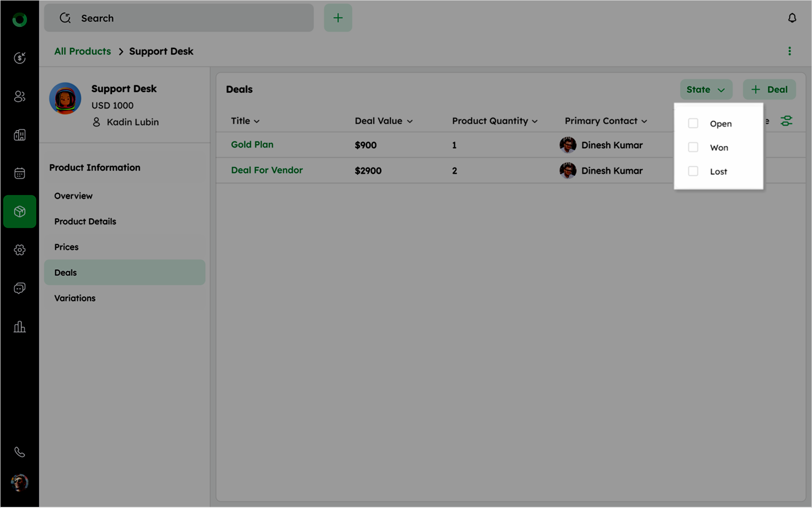Open the column filter settings icon

[x=786, y=121]
